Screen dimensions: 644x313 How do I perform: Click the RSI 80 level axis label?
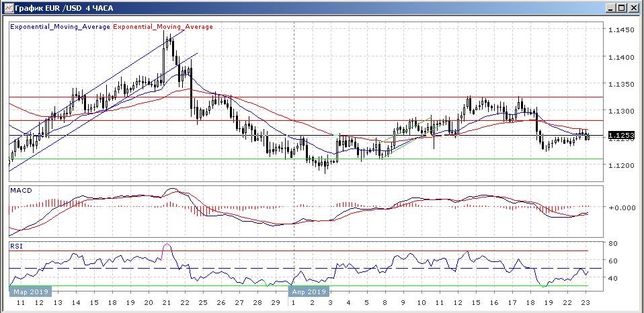(x=613, y=243)
